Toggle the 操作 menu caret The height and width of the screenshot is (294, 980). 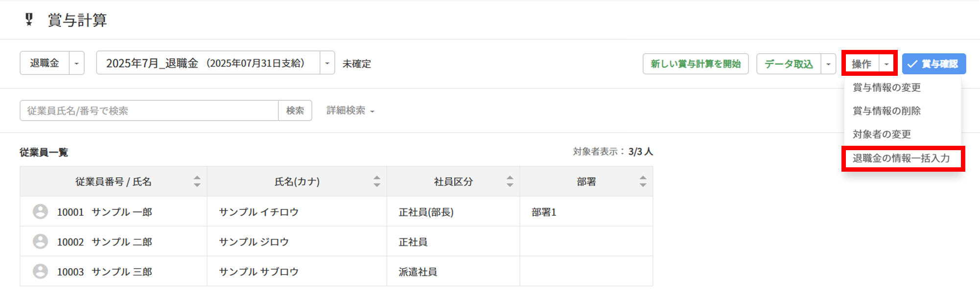[887, 64]
